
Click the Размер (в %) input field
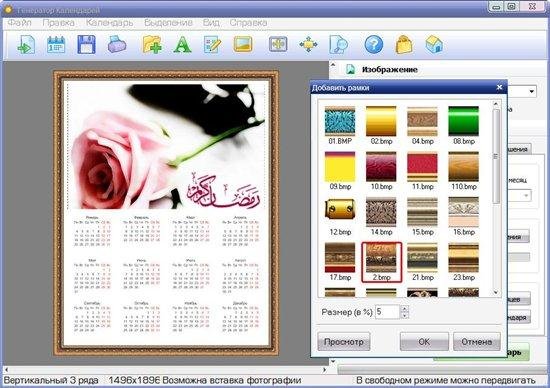tap(387, 312)
